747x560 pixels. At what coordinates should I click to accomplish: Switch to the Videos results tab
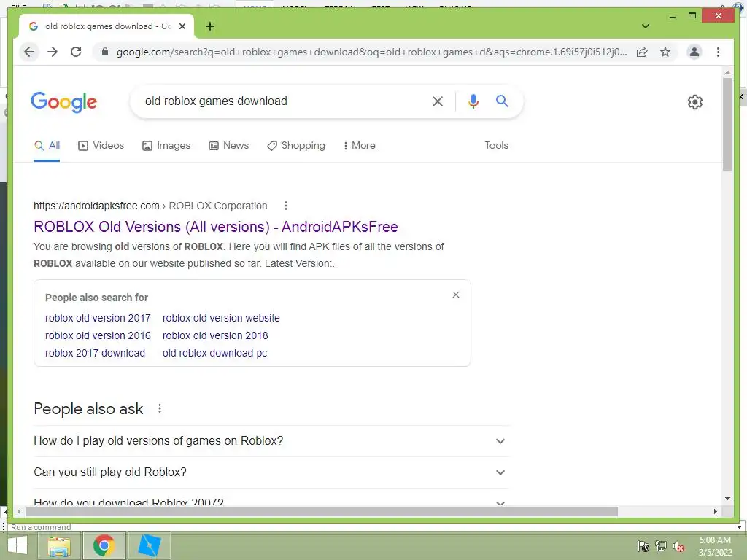pos(101,146)
